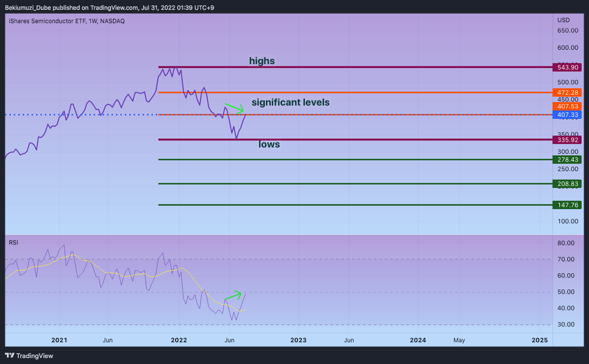The height and width of the screenshot is (364, 589).
Task: Click the RSI indicator label
Action: coord(13,243)
